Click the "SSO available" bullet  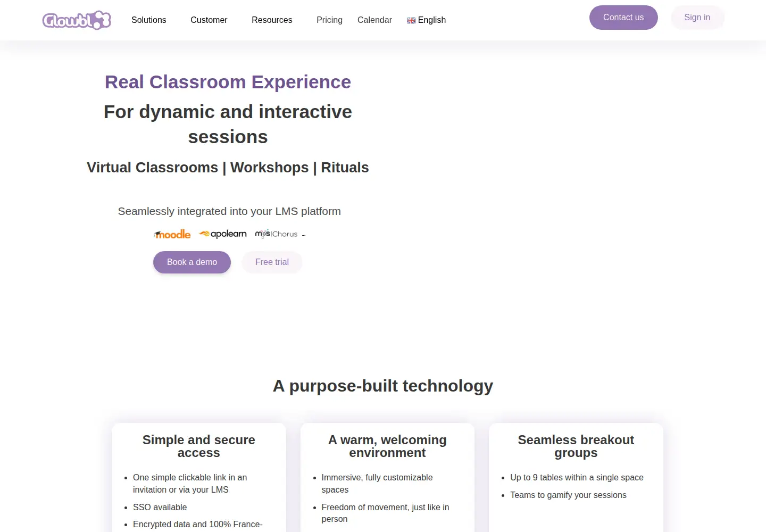coord(160,508)
